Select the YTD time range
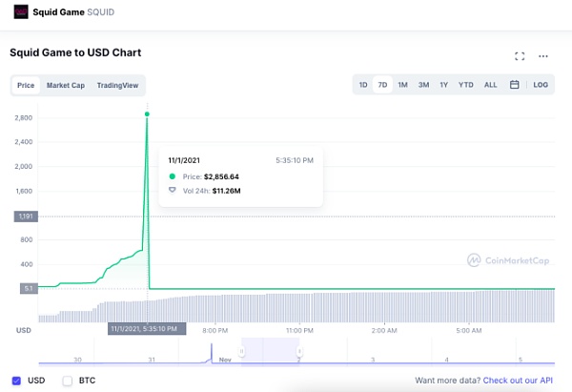Viewport: 572px width, 392px height. (466, 85)
